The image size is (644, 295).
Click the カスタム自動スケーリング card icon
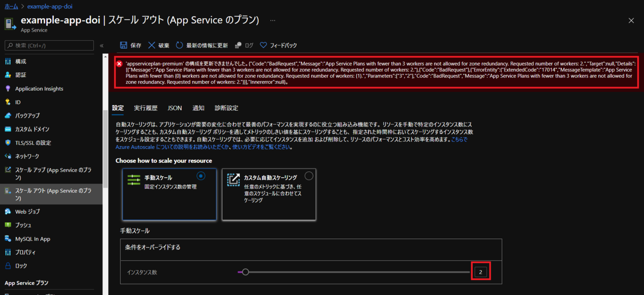[233, 180]
